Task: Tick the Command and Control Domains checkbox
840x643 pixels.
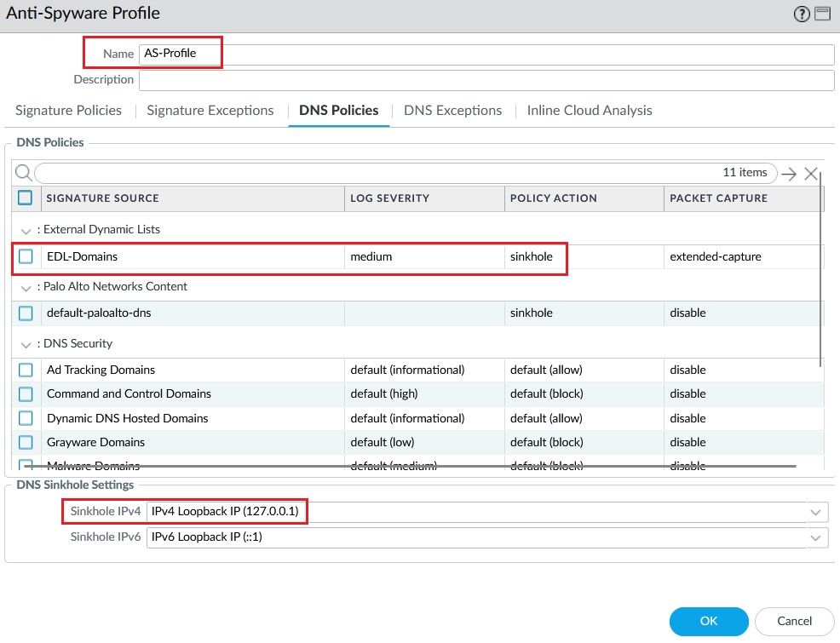Action: 26,394
